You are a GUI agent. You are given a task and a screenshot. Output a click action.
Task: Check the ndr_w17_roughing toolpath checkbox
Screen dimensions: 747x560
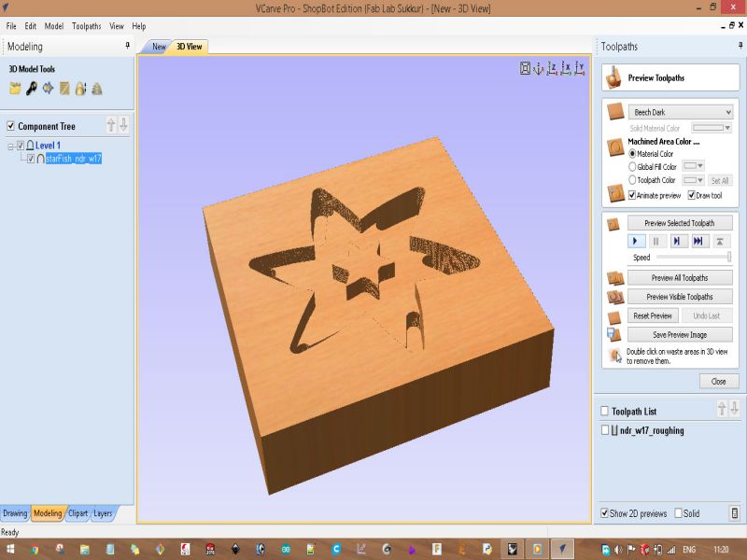pyautogui.click(x=604, y=430)
